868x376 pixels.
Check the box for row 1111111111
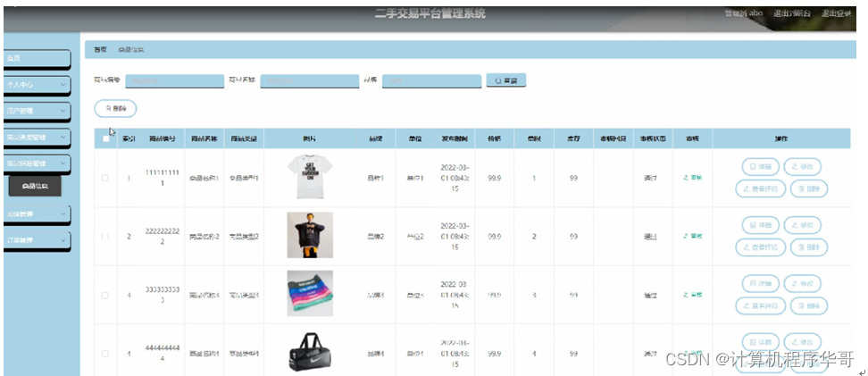pos(105,179)
